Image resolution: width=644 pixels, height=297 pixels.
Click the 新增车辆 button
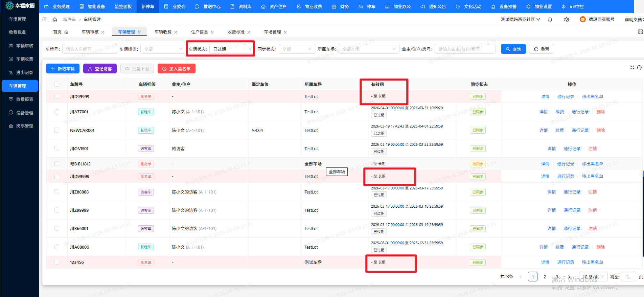(63, 69)
